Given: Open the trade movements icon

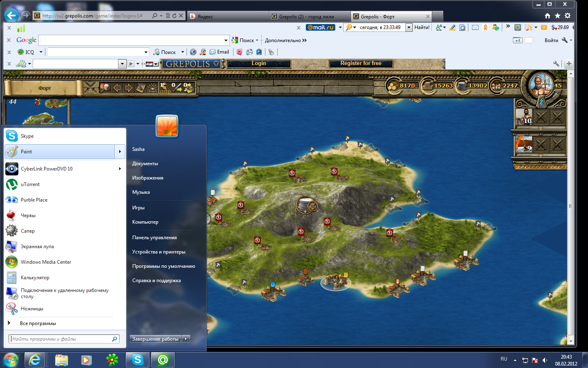Looking at the screenshot, I should click(x=189, y=88).
